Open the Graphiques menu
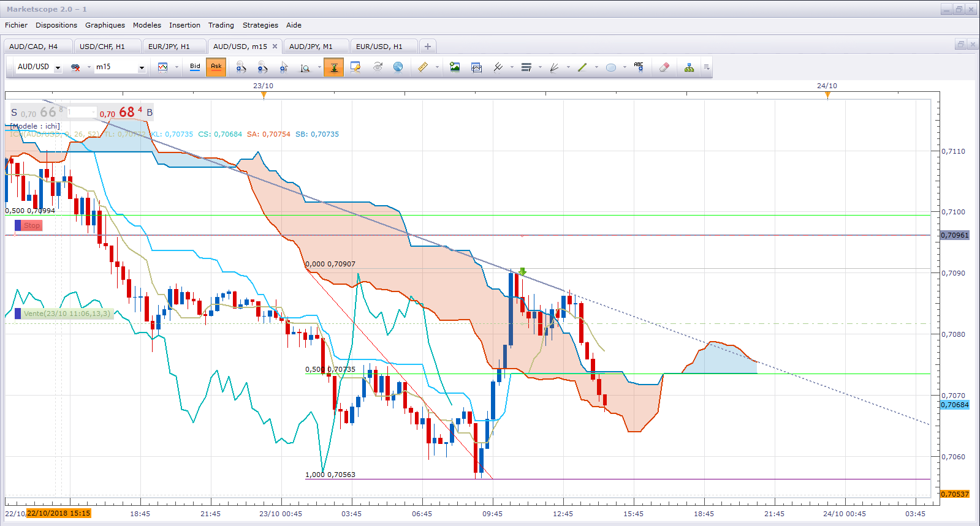Viewport: 980px width, 526px height. pyautogui.click(x=105, y=25)
